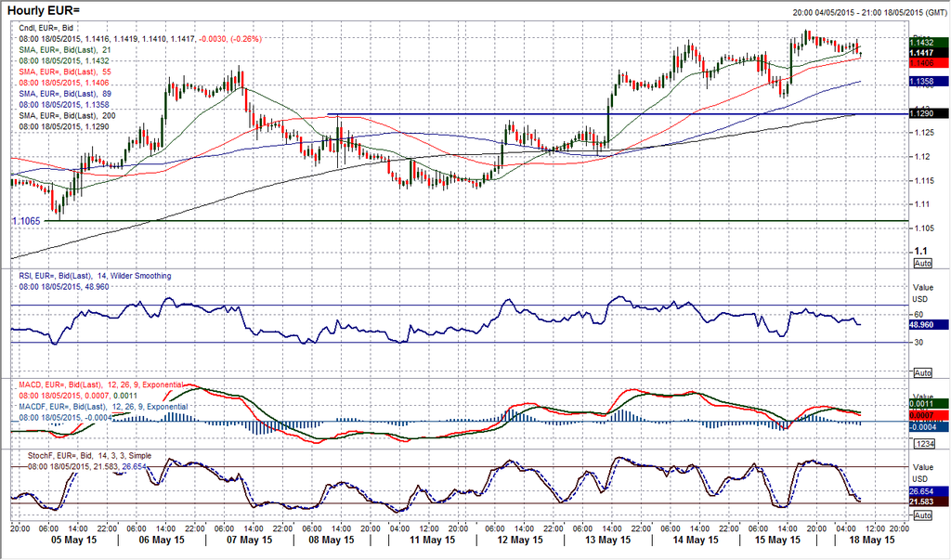
Task: Click the 1234 button in the MACD panel
Action: point(922,444)
